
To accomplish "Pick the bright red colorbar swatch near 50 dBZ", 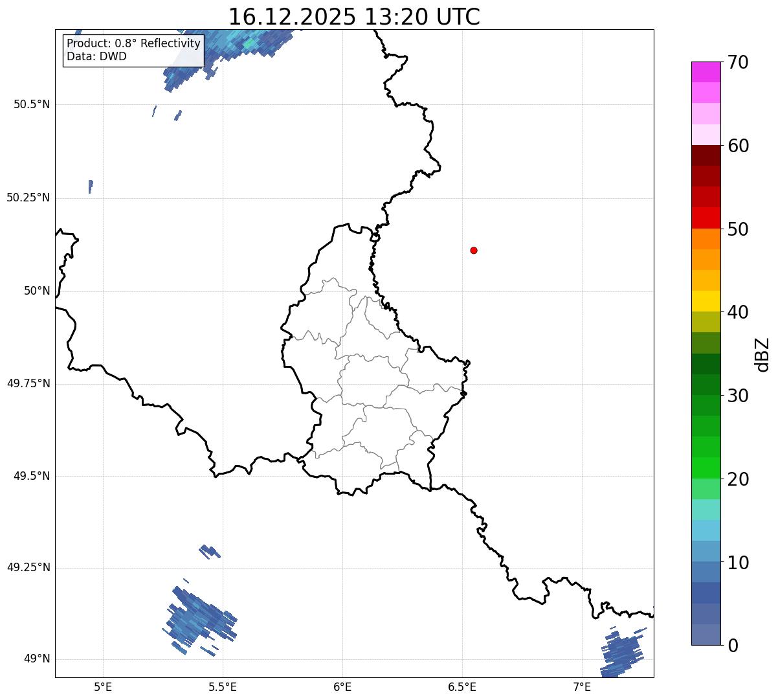I will [x=706, y=218].
